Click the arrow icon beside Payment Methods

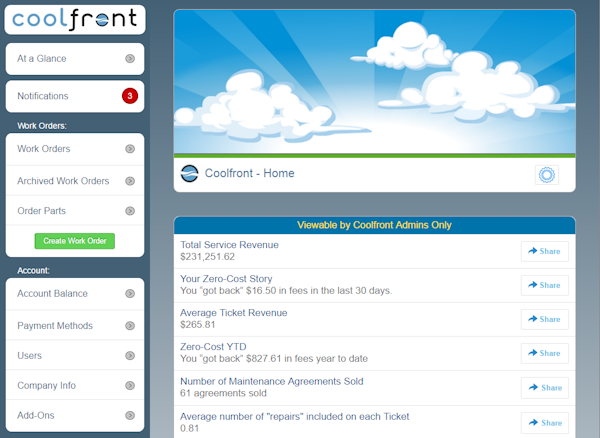[x=130, y=326]
